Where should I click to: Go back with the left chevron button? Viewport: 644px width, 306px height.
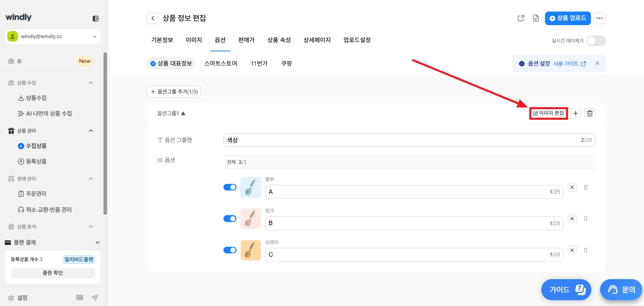[153, 18]
